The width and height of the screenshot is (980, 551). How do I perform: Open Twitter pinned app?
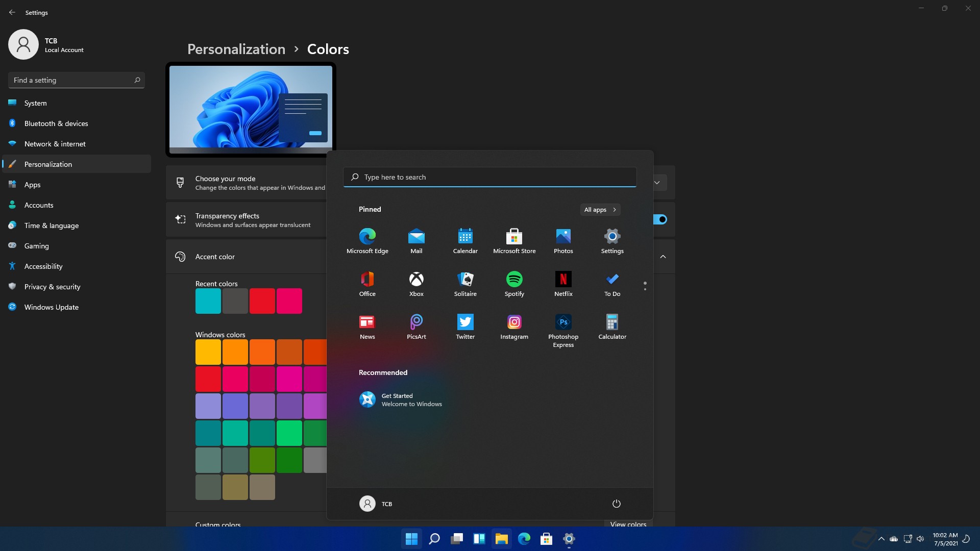[x=465, y=327]
